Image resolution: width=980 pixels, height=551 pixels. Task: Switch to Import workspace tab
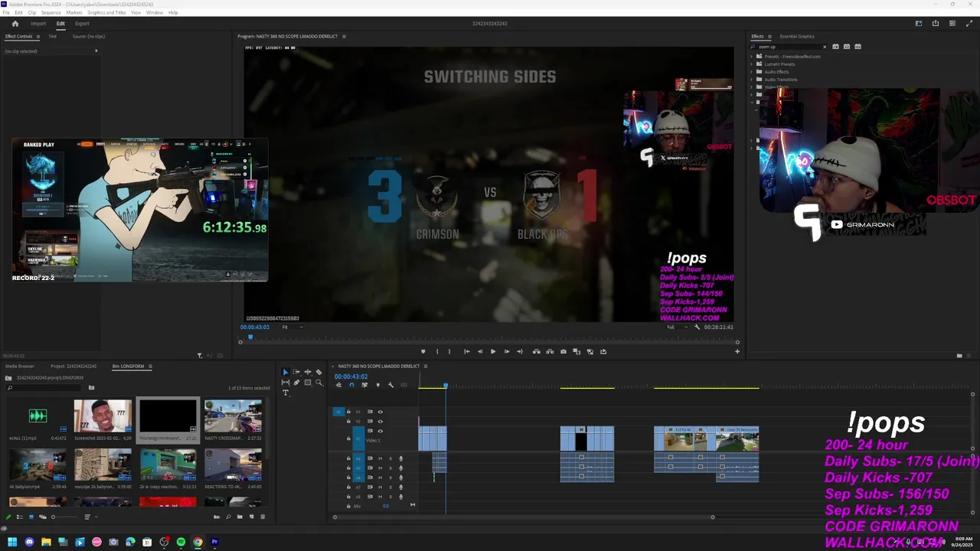pos(38,24)
